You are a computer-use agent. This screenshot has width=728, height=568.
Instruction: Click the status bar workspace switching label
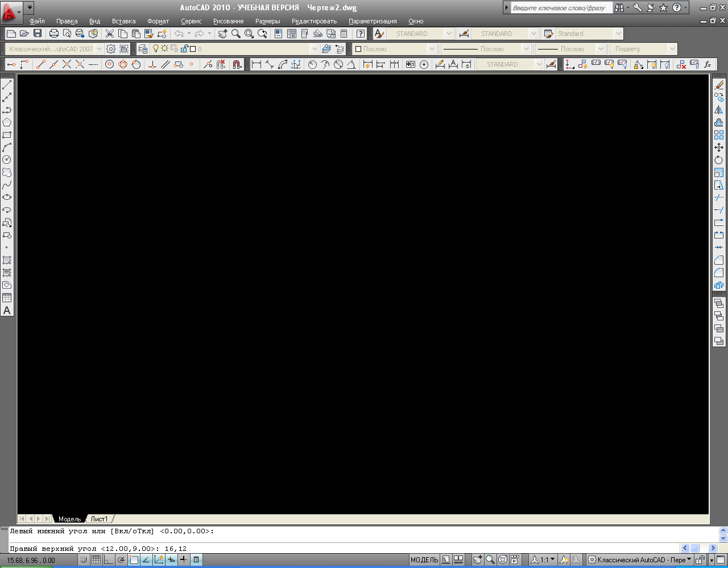pos(639,560)
